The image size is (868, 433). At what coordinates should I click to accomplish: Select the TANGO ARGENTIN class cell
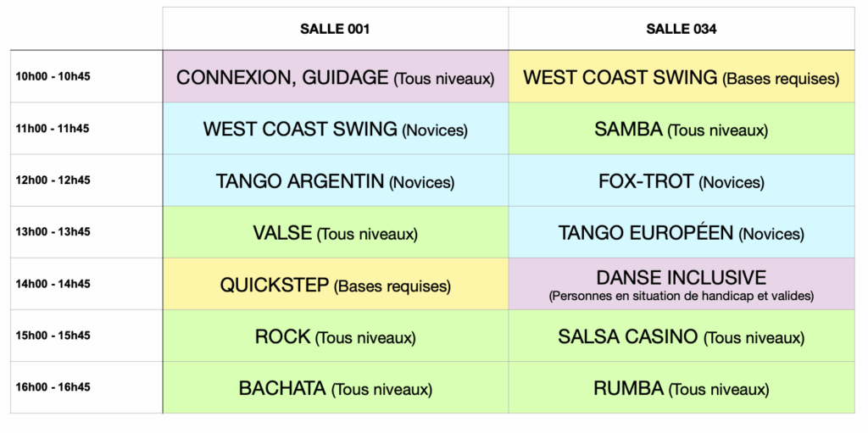point(335,180)
